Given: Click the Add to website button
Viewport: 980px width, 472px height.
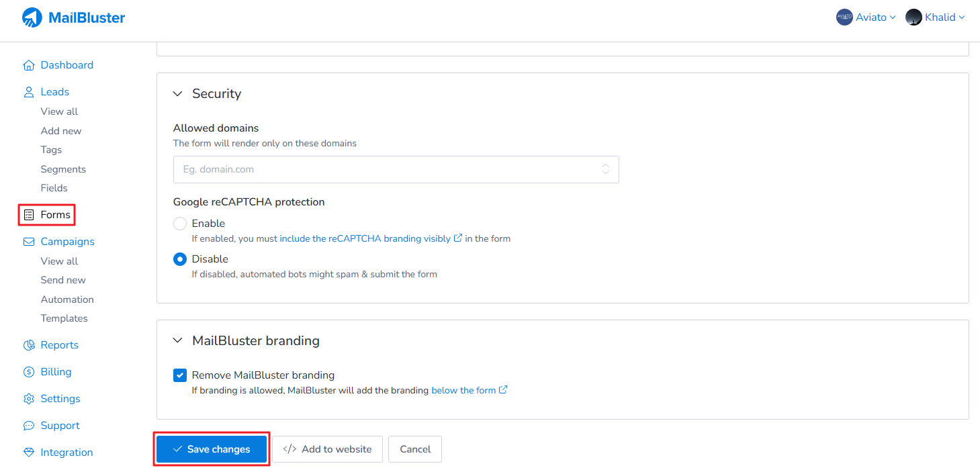Looking at the screenshot, I should pyautogui.click(x=327, y=449).
